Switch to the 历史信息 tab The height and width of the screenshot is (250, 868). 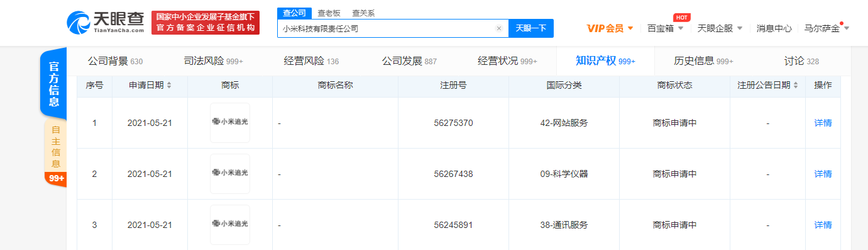click(703, 61)
